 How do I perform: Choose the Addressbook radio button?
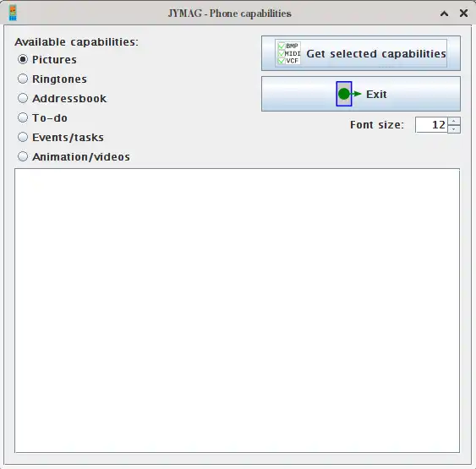point(23,98)
